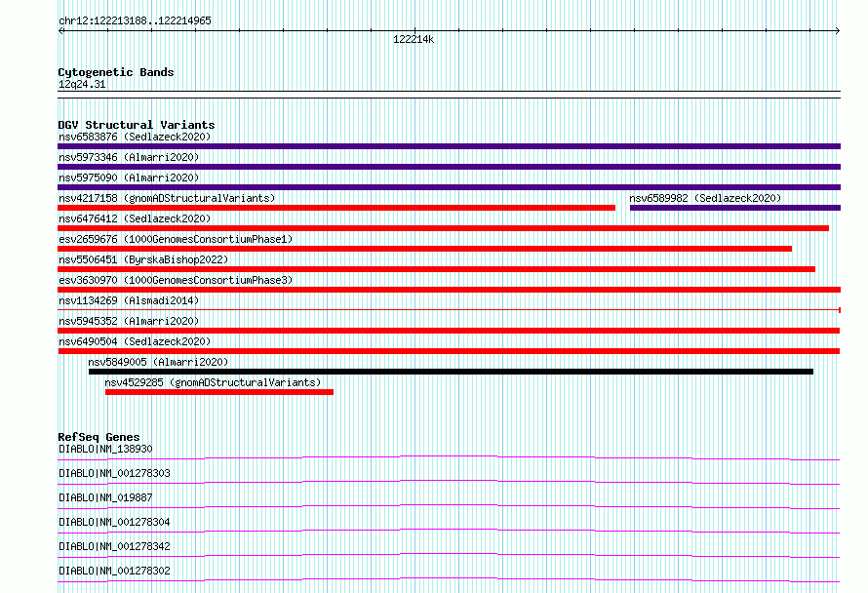Open the nsv6476412 (Sedlazeck2020) label
868x593 pixels.
point(135,218)
